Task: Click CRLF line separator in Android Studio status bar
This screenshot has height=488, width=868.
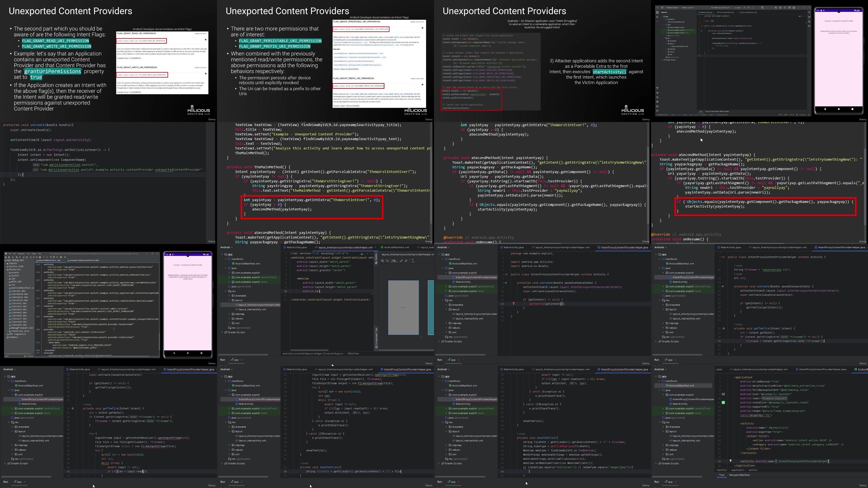Action: point(786,115)
